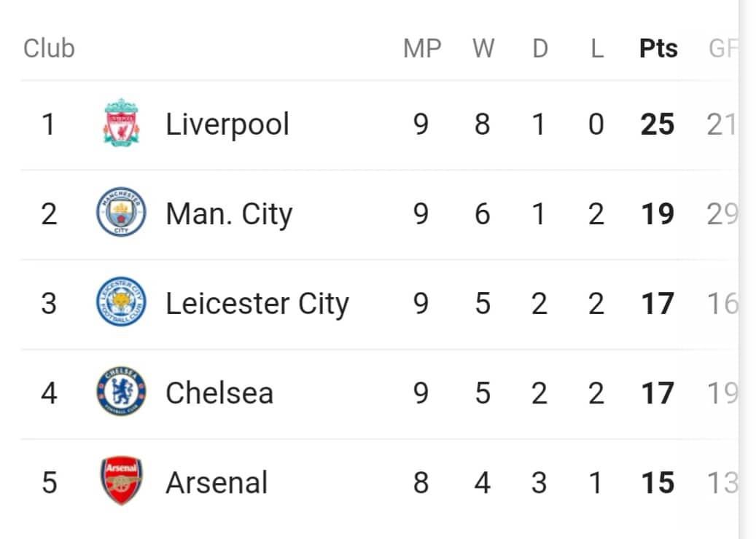Click the Club column header

[49, 48]
